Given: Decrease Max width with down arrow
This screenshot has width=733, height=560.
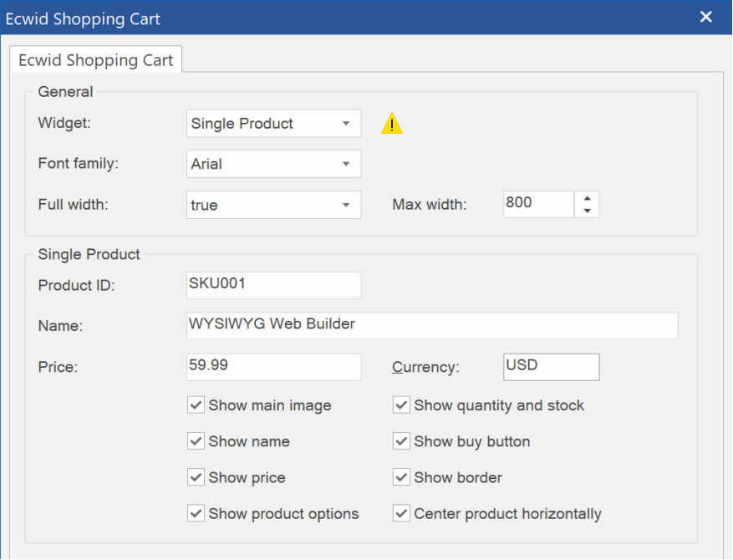Looking at the screenshot, I should click(x=587, y=211).
